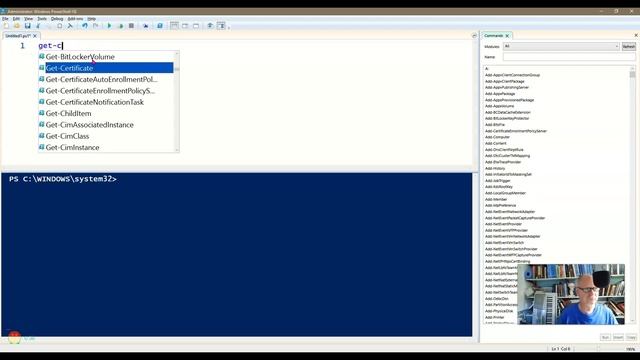The width and height of the screenshot is (640, 360).
Task: Select Add-BCDataCacheExtension in Commands list
Action: 508,112
